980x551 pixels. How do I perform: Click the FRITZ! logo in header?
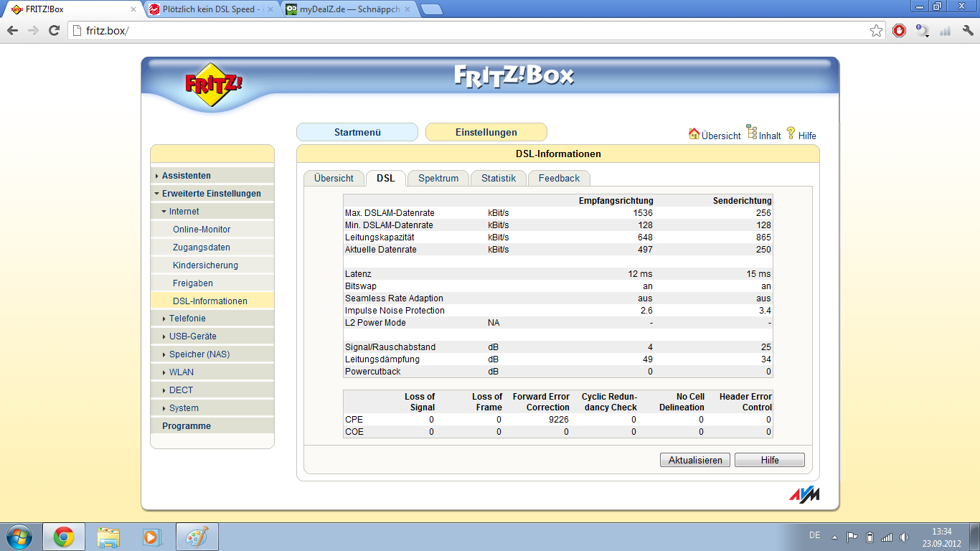214,84
